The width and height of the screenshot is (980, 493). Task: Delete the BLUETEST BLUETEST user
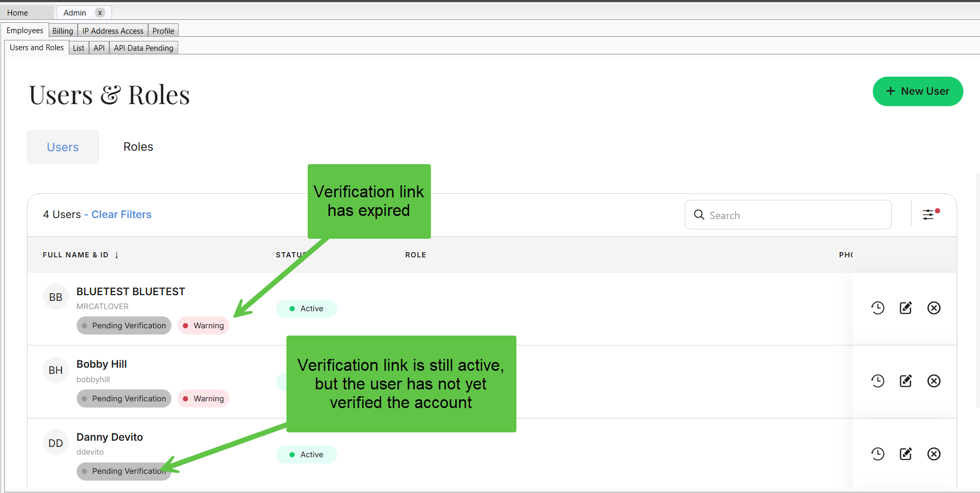pos(933,308)
